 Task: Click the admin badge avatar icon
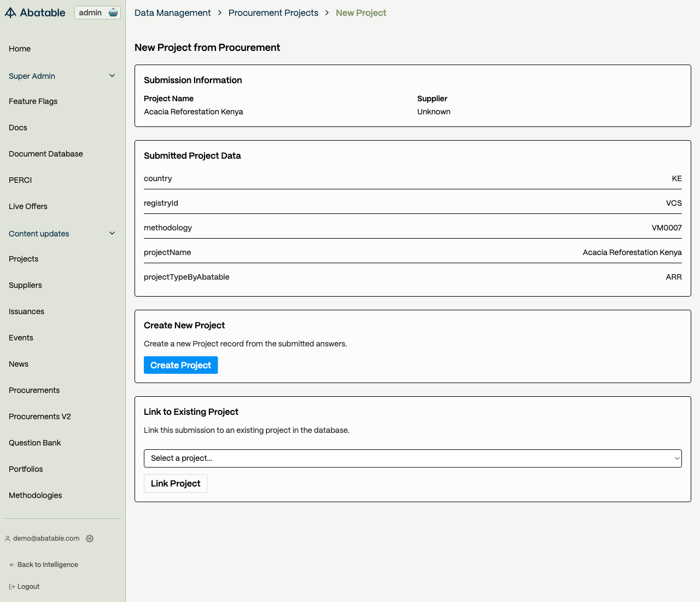click(x=113, y=13)
